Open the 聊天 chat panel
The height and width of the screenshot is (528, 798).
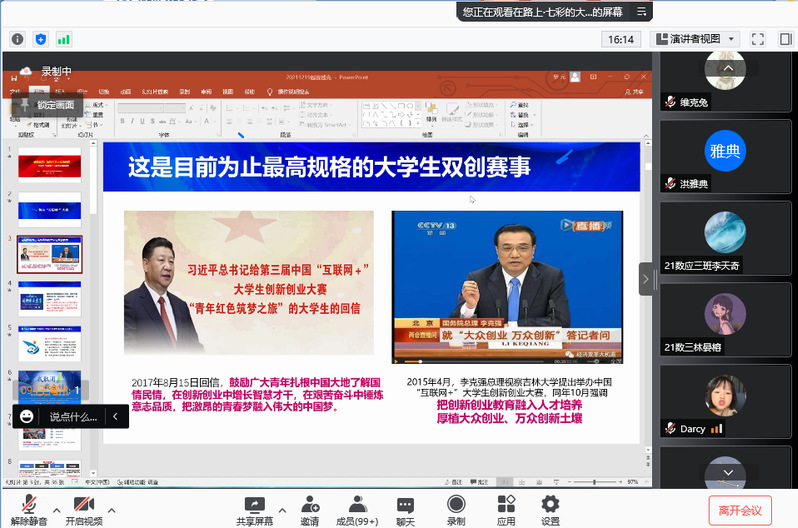click(x=405, y=510)
